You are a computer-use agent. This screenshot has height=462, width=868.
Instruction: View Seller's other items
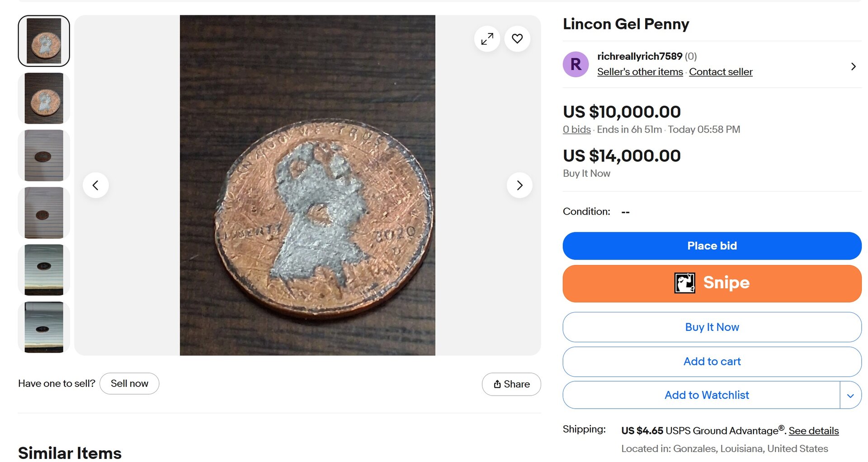tap(640, 71)
